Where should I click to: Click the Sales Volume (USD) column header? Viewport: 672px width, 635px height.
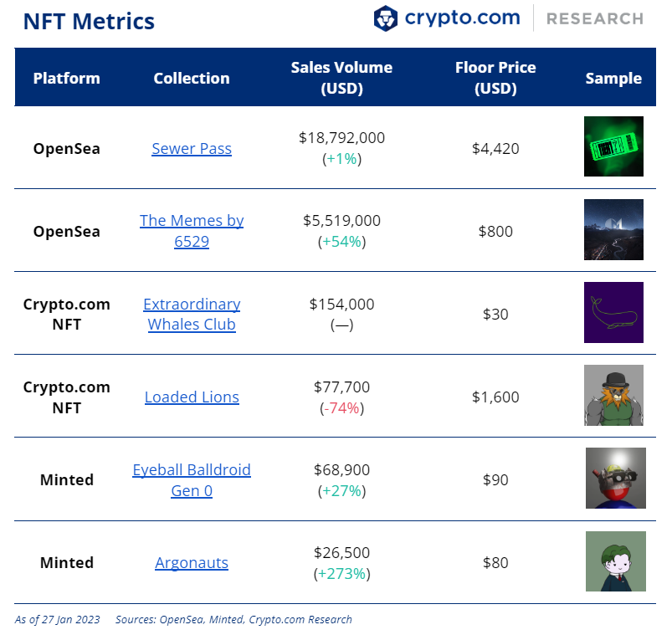(341, 78)
